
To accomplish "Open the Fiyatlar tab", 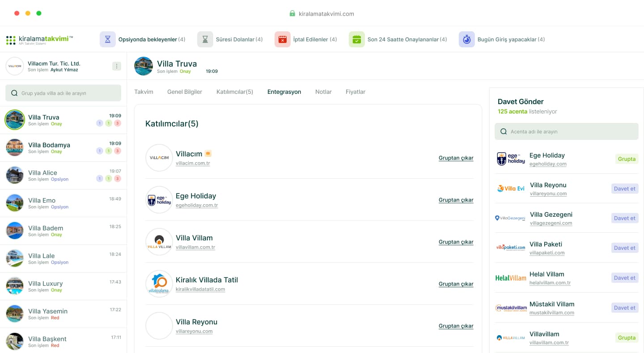I will point(355,92).
